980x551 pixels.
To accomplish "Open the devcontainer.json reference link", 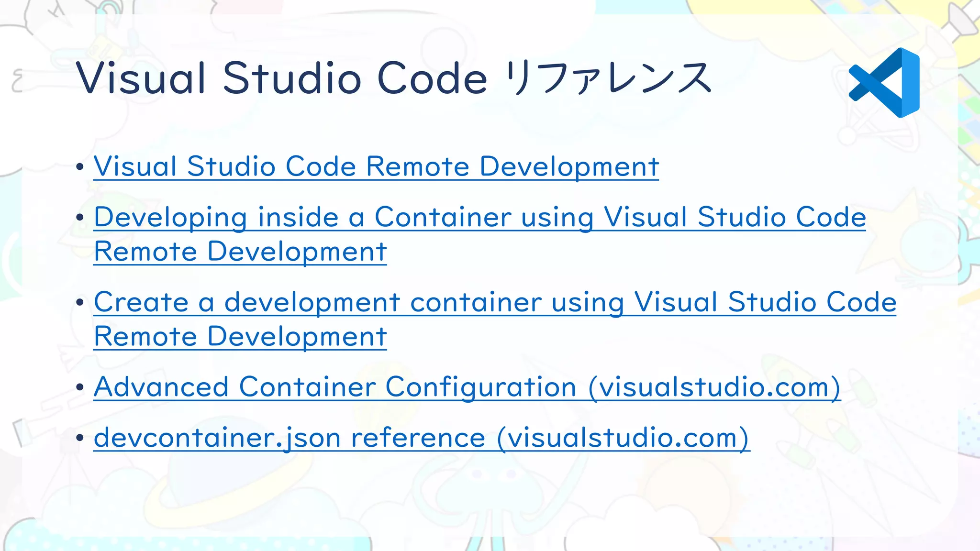I will tap(422, 438).
